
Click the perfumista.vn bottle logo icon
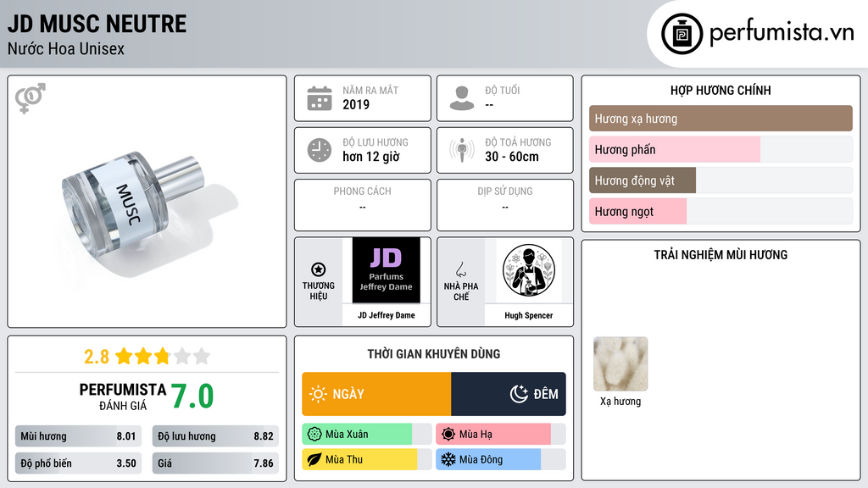[682, 34]
